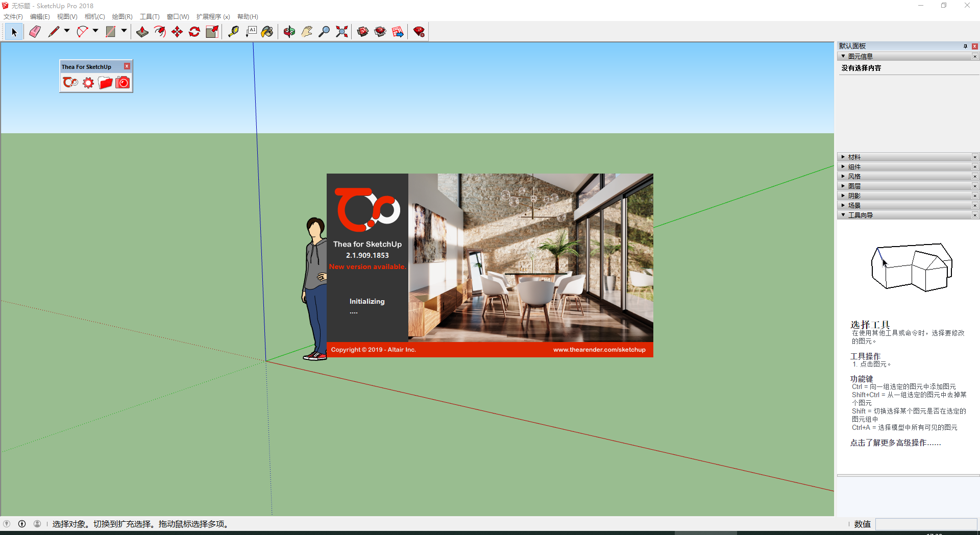Click the credits info status icon
Screen dimensions: 980x535
point(22,524)
